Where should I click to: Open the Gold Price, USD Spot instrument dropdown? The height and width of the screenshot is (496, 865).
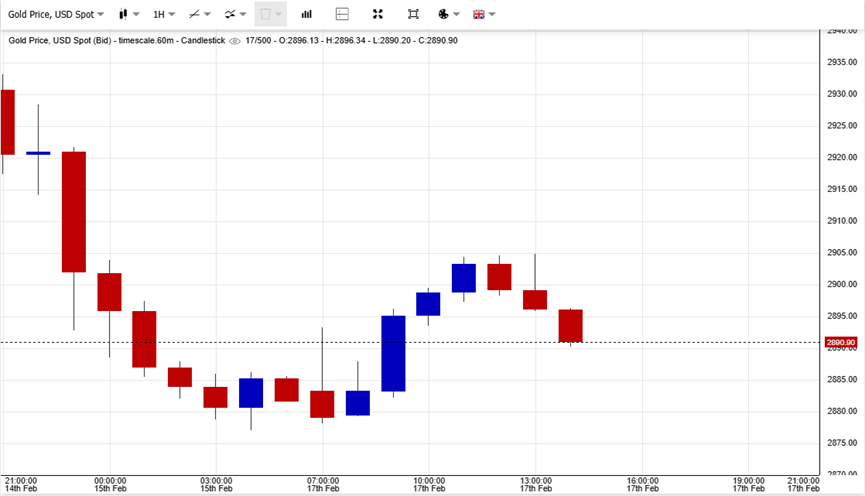coord(56,14)
